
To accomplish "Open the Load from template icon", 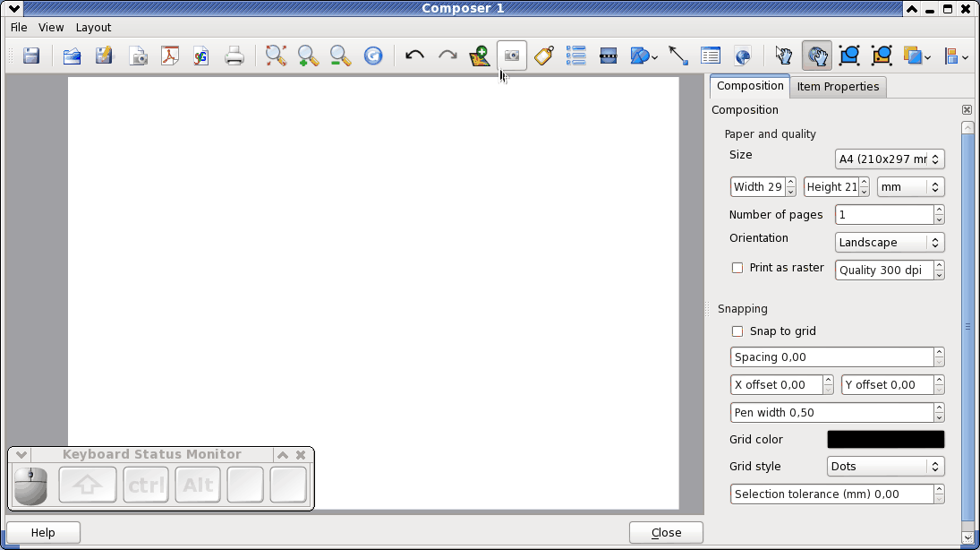I will (72, 56).
